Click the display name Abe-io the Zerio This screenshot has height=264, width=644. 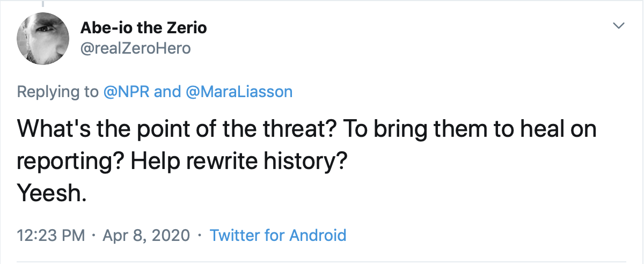tap(143, 27)
